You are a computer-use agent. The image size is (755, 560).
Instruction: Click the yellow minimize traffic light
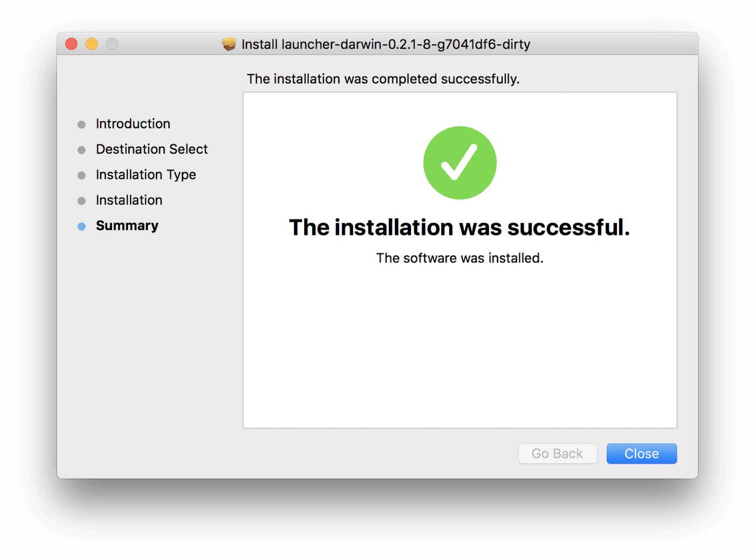91,44
